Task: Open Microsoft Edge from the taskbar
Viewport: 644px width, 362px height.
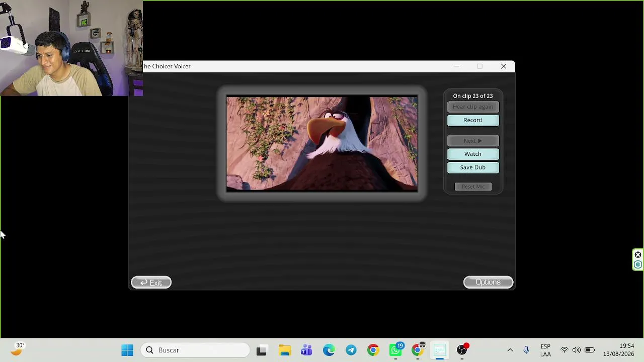Action: pyautogui.click(x=329, y=350)
